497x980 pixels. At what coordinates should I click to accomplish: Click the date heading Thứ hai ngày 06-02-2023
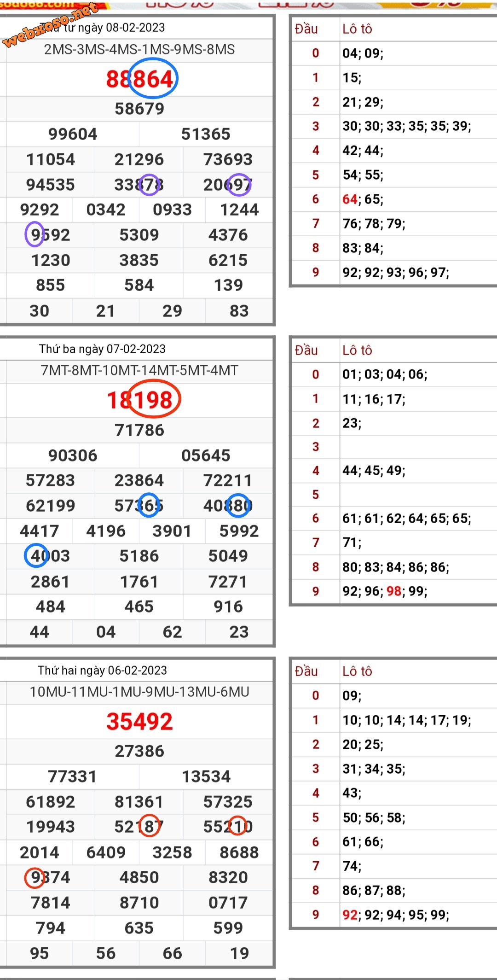102,671
